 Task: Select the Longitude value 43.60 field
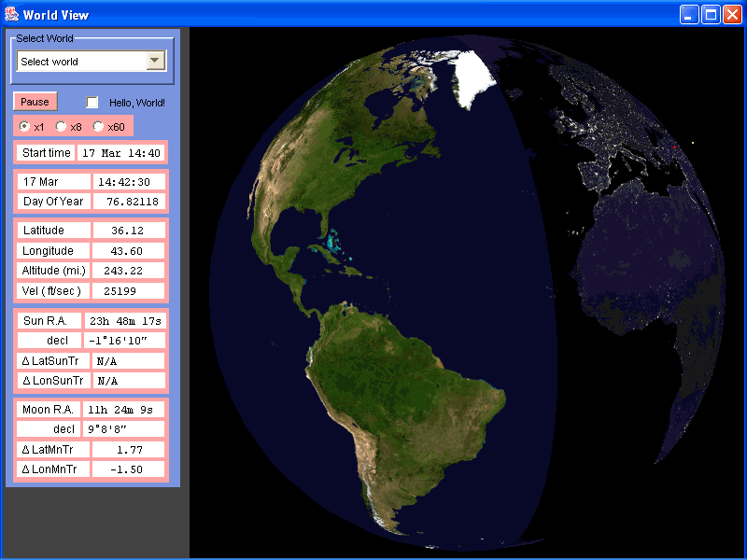[x=128, y=250]
